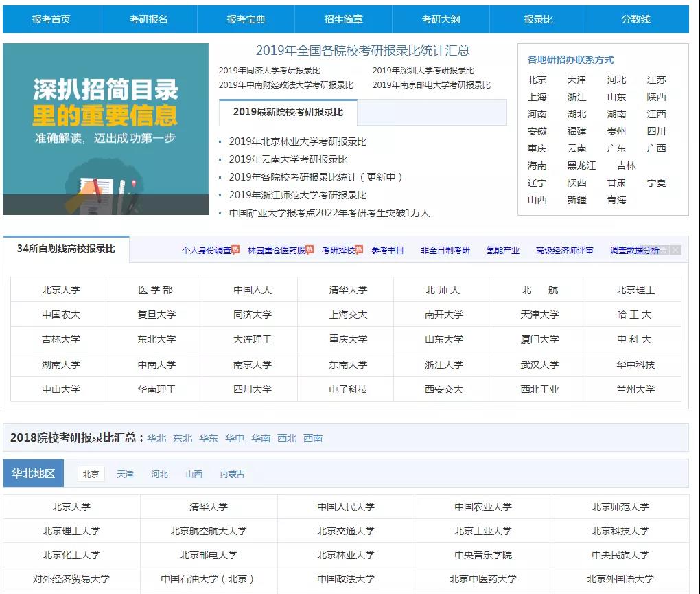700x594 pixels.
Task: Open 兰州大学 in the 34所 table
Action: 635,389
